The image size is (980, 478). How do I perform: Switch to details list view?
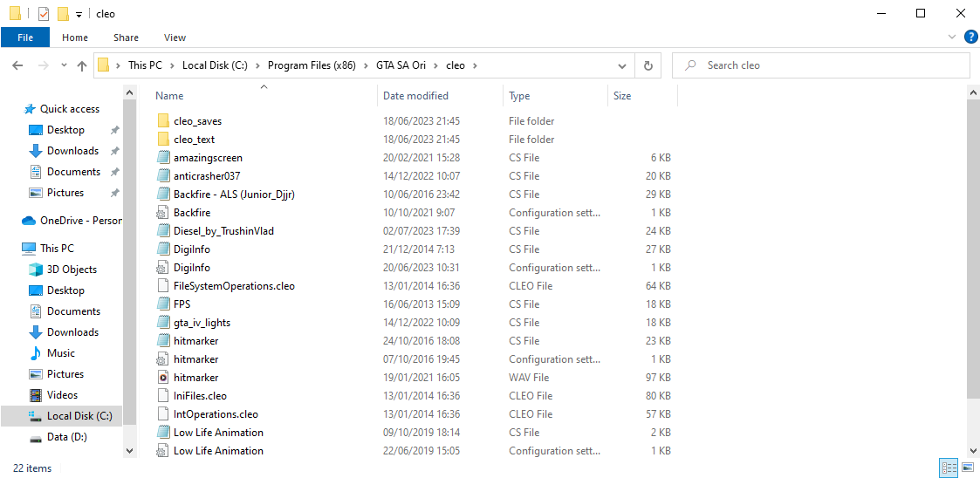[x=949, y=468]
